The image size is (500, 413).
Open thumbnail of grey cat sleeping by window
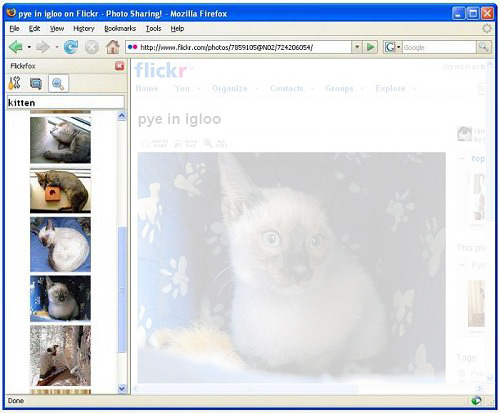pyautogui.click(x=60, y=140)
